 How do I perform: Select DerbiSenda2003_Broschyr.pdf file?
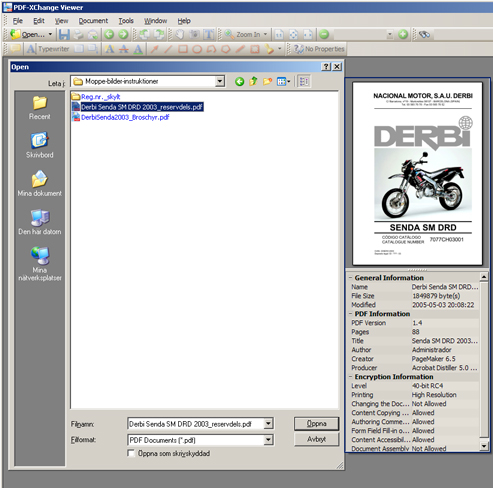121,117
